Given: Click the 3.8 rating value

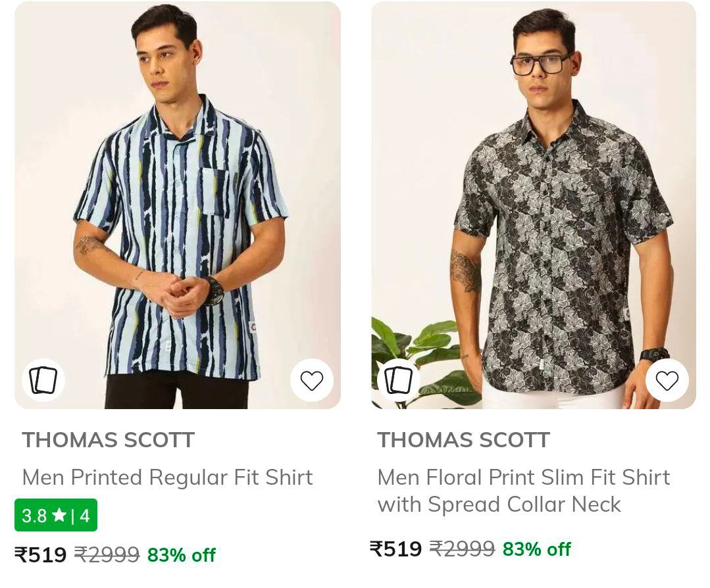Looking at the screenshot, I should coord(34,516).
